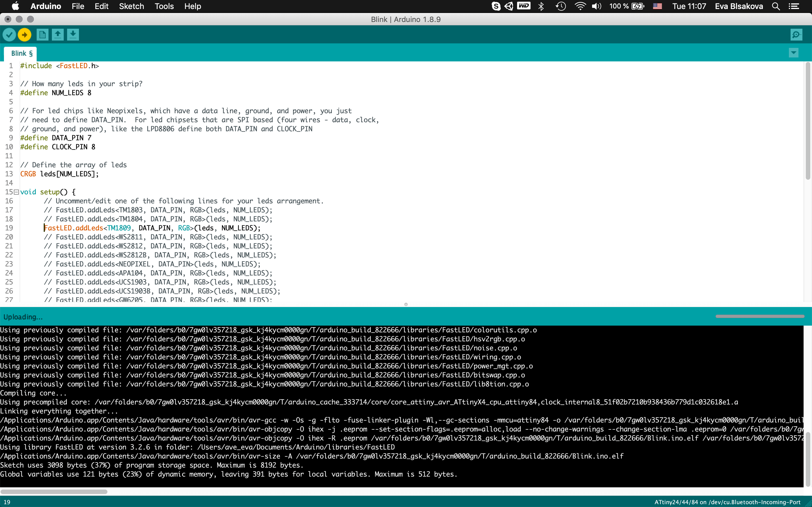Click the Eva Blsakova user name

pyautogui.click(x=739, y=6)
